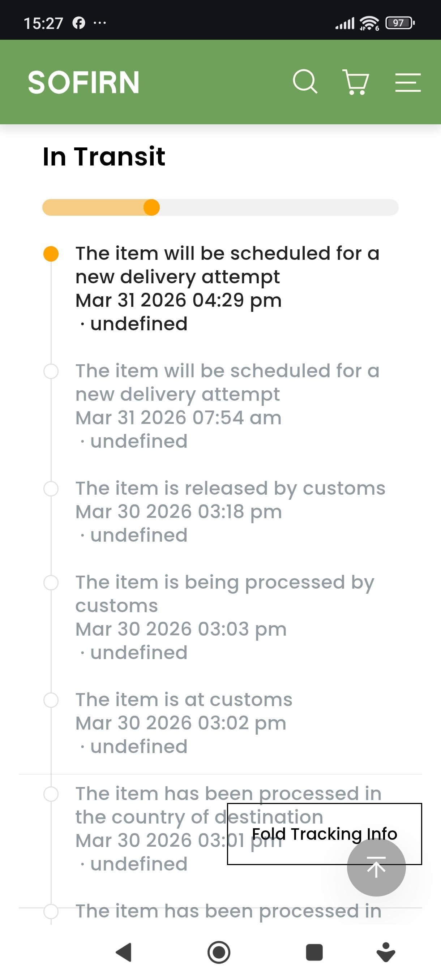Open the recent apps square button
The height and width of the screenshot is (980, 441).
click(314, 952)
